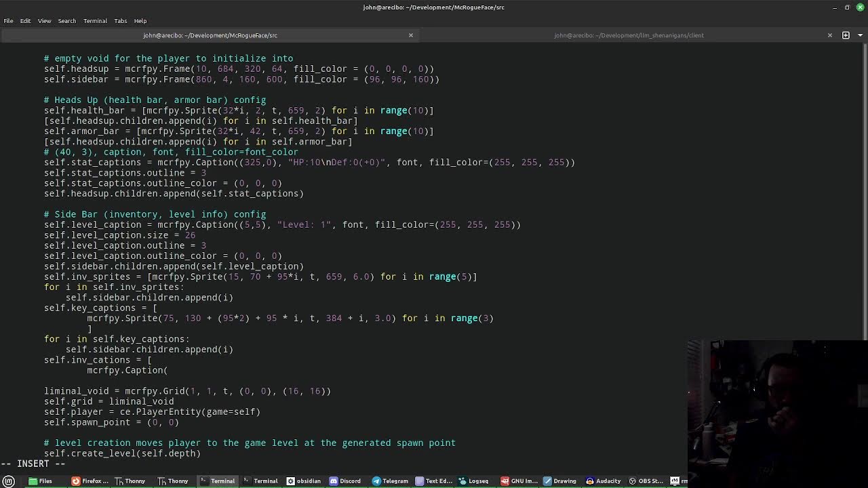The width and height of the screenshot is (868, 488).
Task: Click the 'mcrfpy.Caption(' line
Action: point(127,370)
